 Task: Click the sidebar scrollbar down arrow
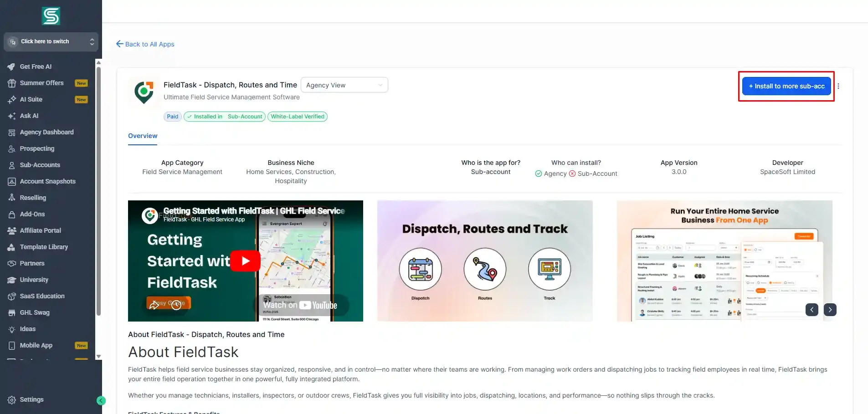tap(98, 357)
